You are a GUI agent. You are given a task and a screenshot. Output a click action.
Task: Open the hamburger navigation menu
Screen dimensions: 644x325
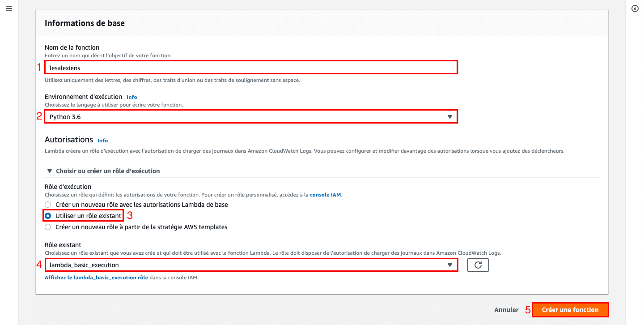point(8,9)
